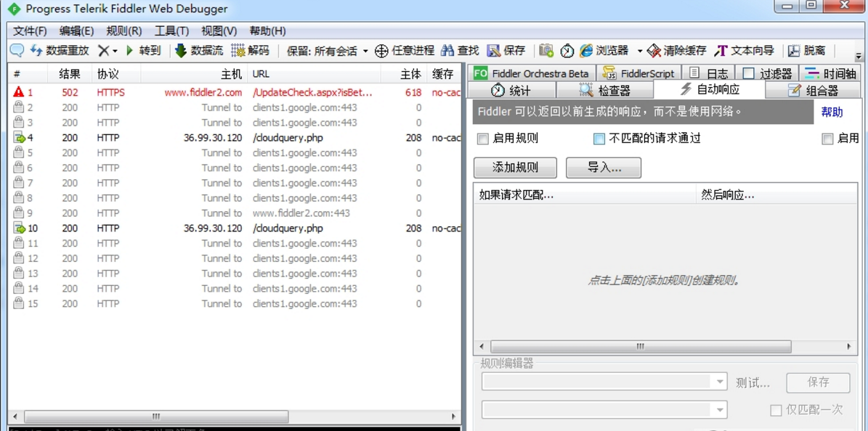Click the 协议 column header
868x431 pixels.
coord(116,74)
